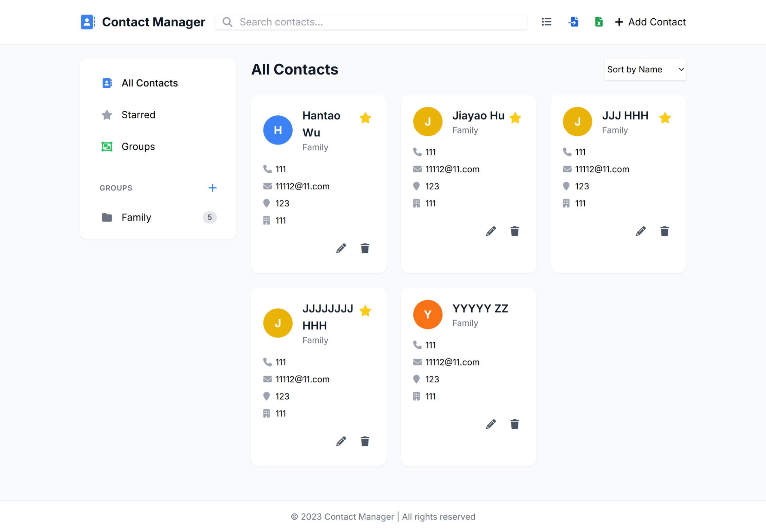Delete the Jiayao Hu contact
Viewport: 766px width, 532px height.
click(515, 231)
